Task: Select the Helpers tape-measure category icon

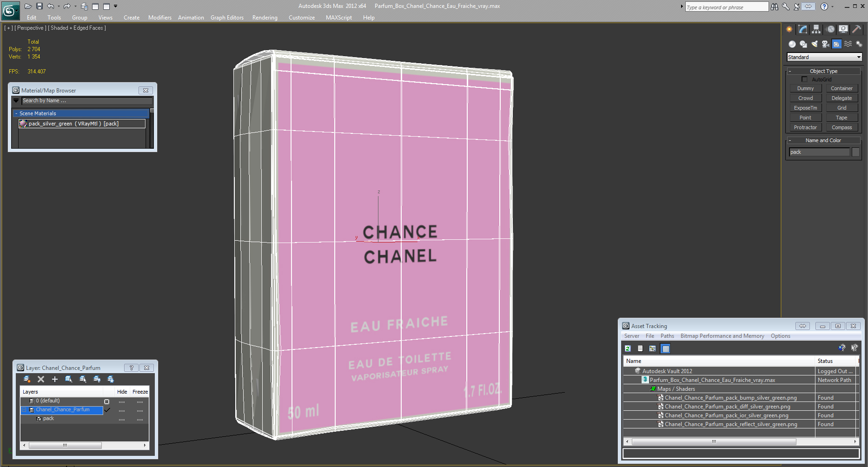Action: (837, 44)
